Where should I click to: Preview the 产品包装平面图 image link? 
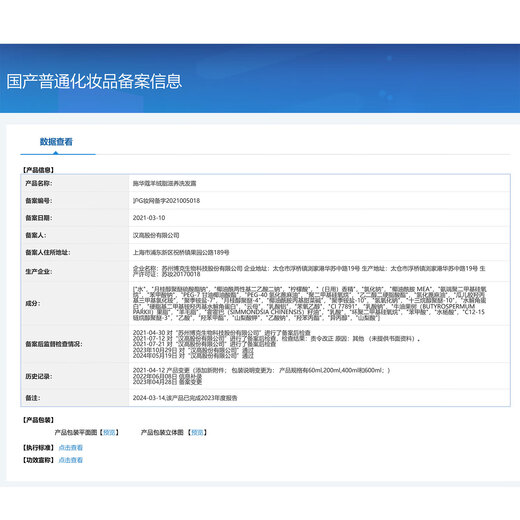(x=109, y=432)
